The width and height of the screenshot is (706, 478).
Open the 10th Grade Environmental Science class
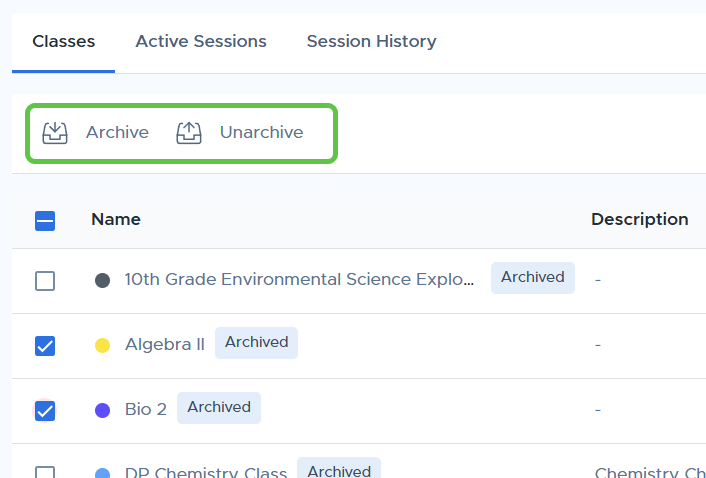click(299, 280)
